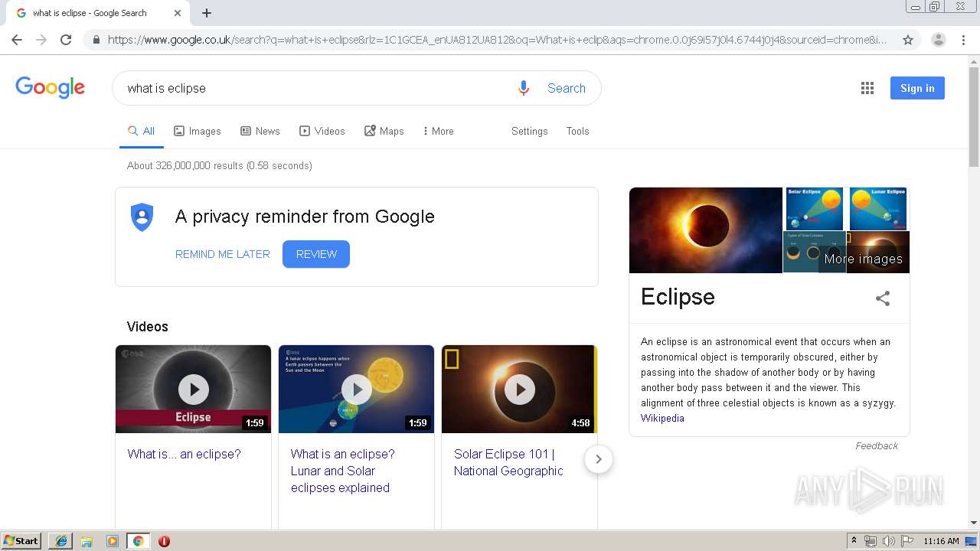Switch to the News tab
The width and height of the screenshot is (980, 551).
[260, 131]
